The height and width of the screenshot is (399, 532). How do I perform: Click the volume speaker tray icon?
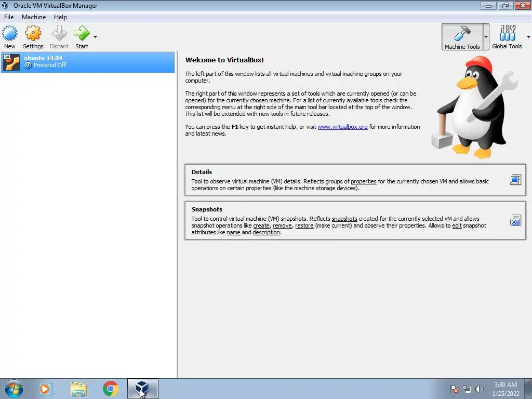pyautogui.click(x=480, y=389)
